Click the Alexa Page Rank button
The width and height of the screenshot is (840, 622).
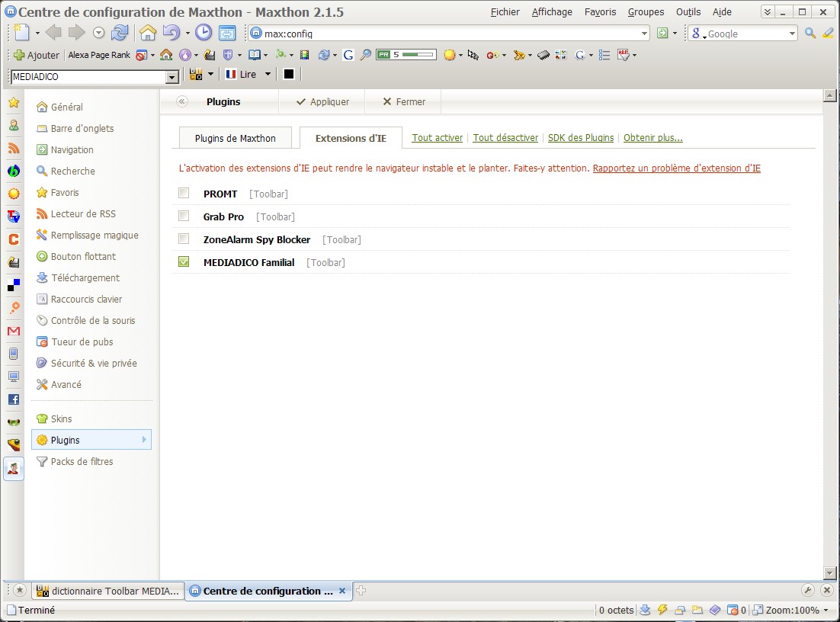click(x=99, y=55)
